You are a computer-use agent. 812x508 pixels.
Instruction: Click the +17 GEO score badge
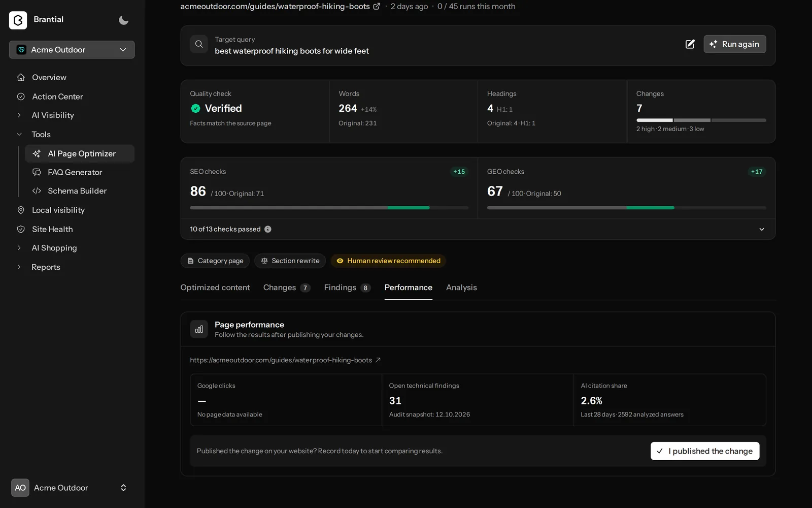click(x=757, y=172)
